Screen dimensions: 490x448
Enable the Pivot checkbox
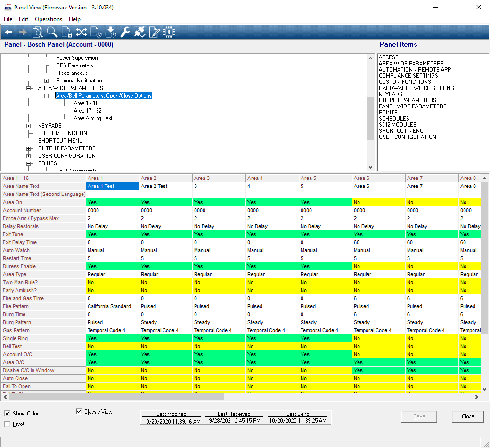point(7,424)
